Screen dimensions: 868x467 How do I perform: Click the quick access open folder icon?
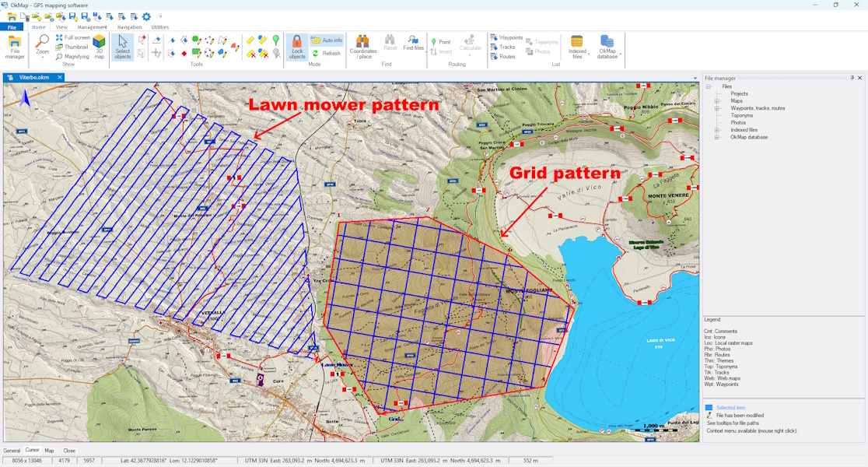point(12,16)
